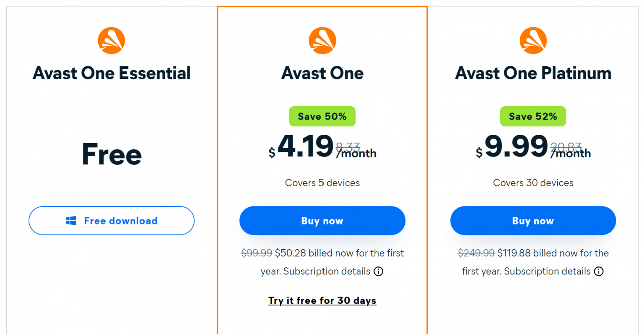Click the Avast One Platinum plan title

[533, 73]
